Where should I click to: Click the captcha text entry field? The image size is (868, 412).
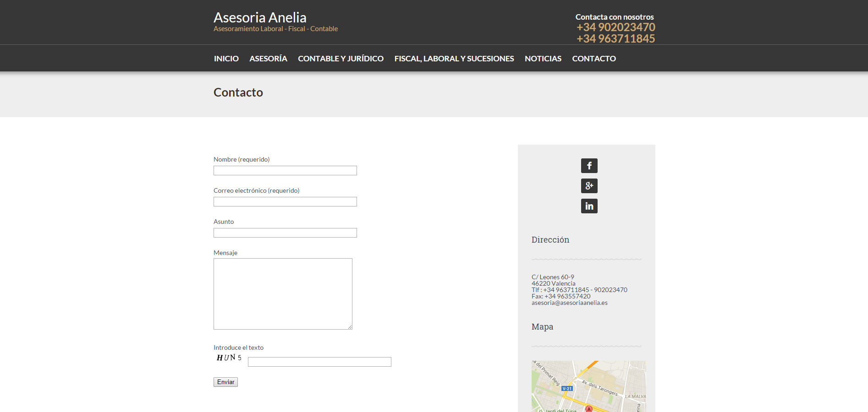[319, 362]
